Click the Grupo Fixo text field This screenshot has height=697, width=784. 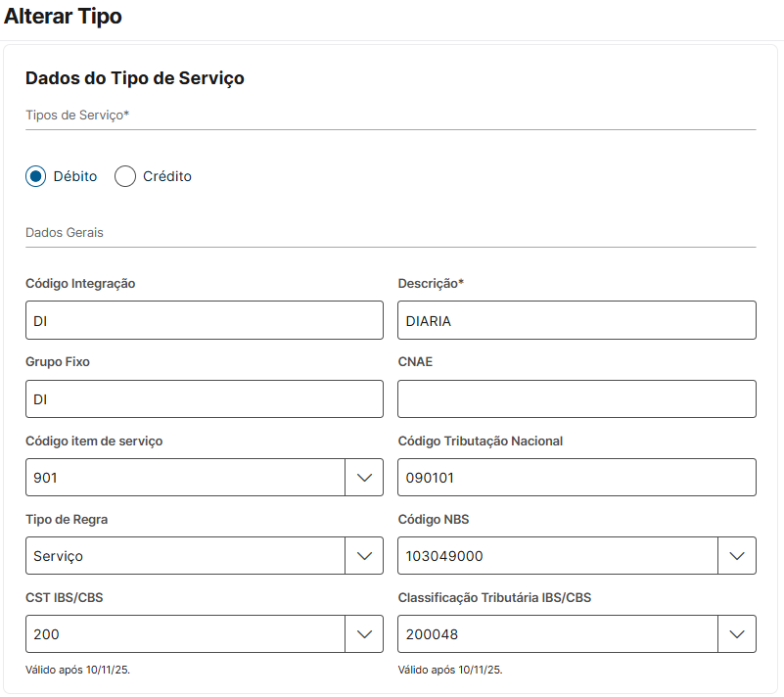tap(204, 398)
